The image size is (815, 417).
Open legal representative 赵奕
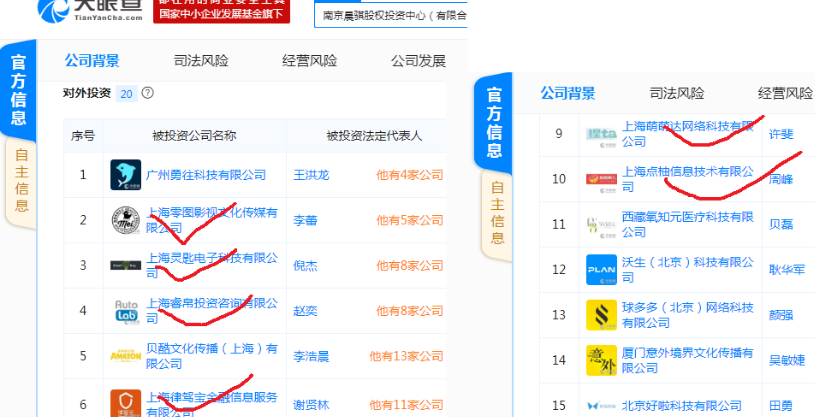click(x=305, y=311)
